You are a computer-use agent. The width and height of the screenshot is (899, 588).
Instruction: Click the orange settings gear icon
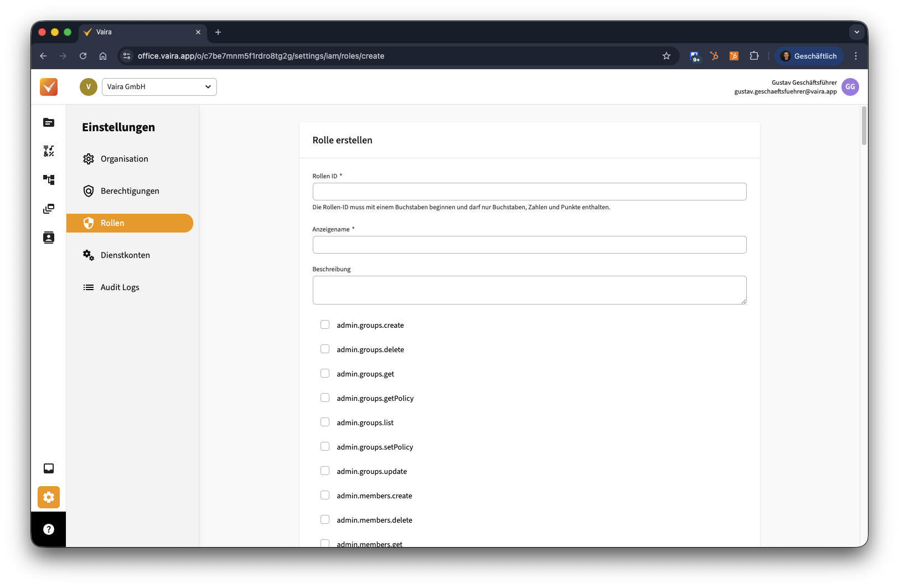pyautogui.click(x=49, y=497)
